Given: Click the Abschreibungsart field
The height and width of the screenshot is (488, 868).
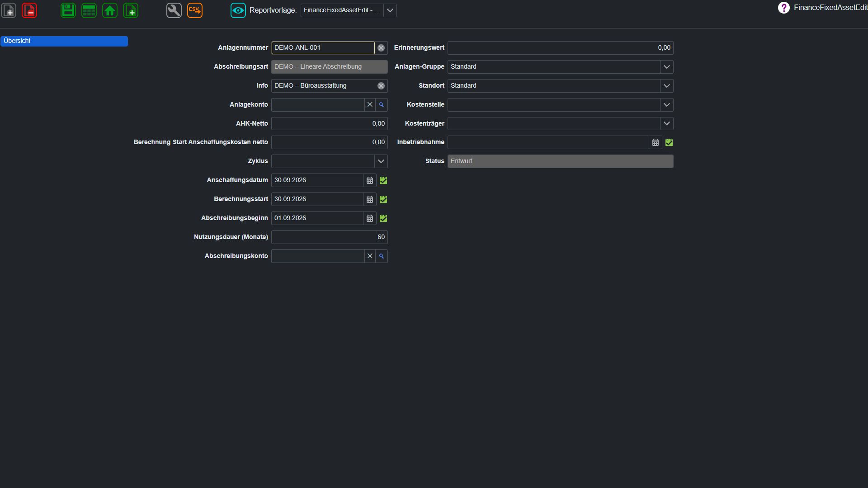Looking at the screenshot, I should click(330, 67).
